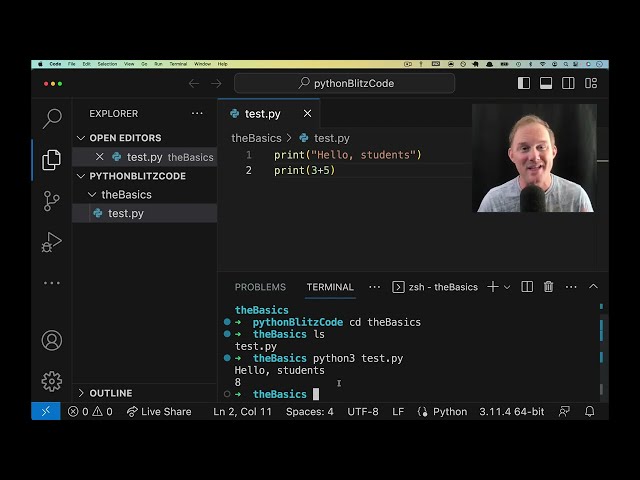Click the Ln 2, Col 11 cursor position indicator
The image size is (640, 480).
click(242, 411)
